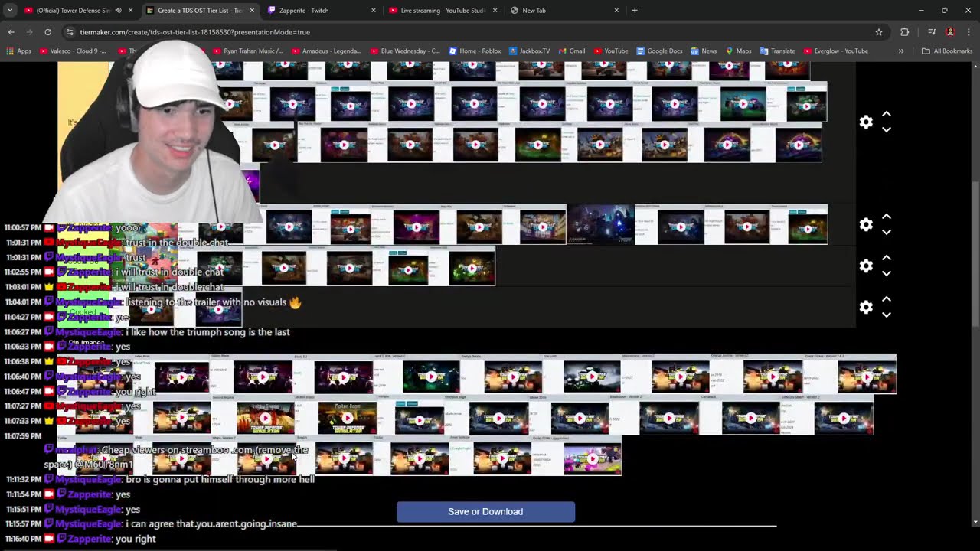980x551 pixels.
Task: Move the bottom tier row down
Action: coord(887,315)
